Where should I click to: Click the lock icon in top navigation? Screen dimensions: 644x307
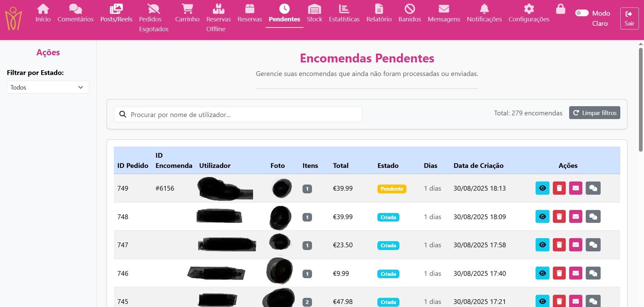pos(560,9)
